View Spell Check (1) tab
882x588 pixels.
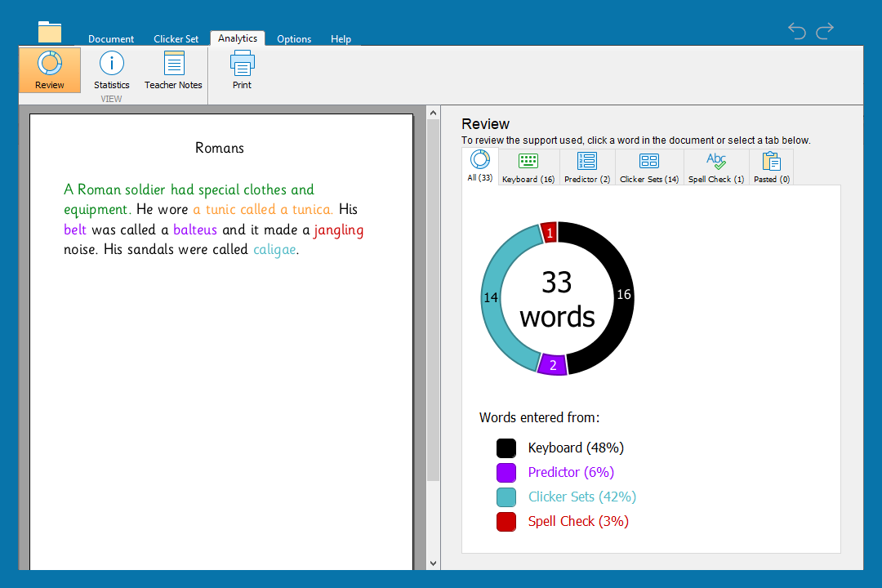click(x=716, y=167)
